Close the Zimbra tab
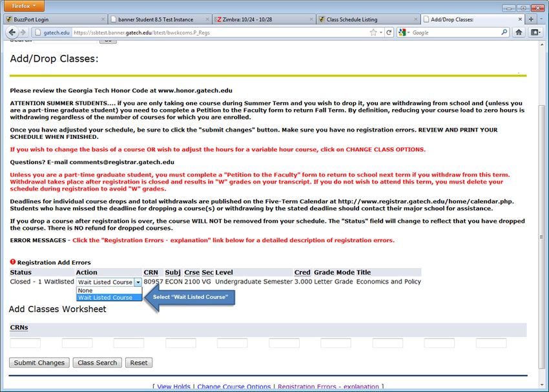 (x=311, y=19)
